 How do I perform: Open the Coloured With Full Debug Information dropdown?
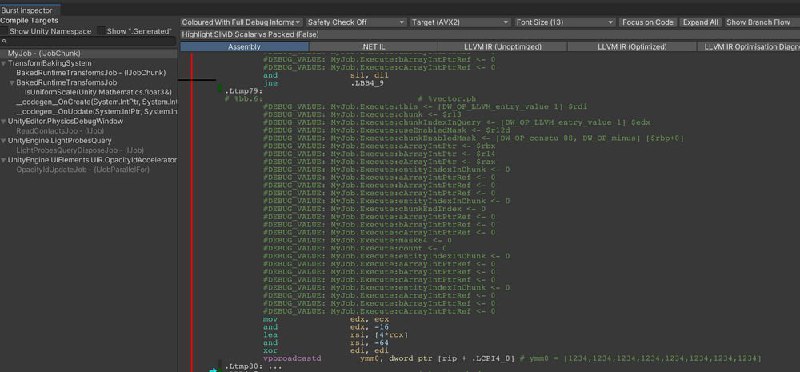(x=241, y=22)
